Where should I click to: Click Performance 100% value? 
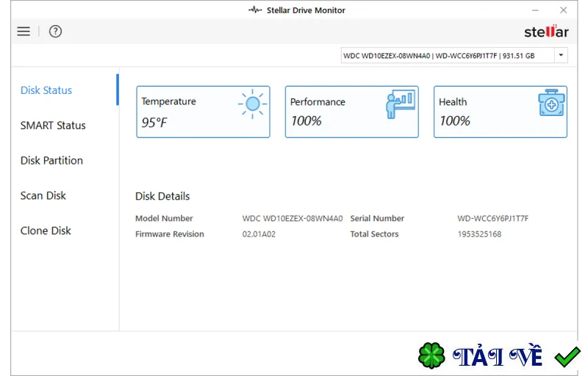(306, 121)
